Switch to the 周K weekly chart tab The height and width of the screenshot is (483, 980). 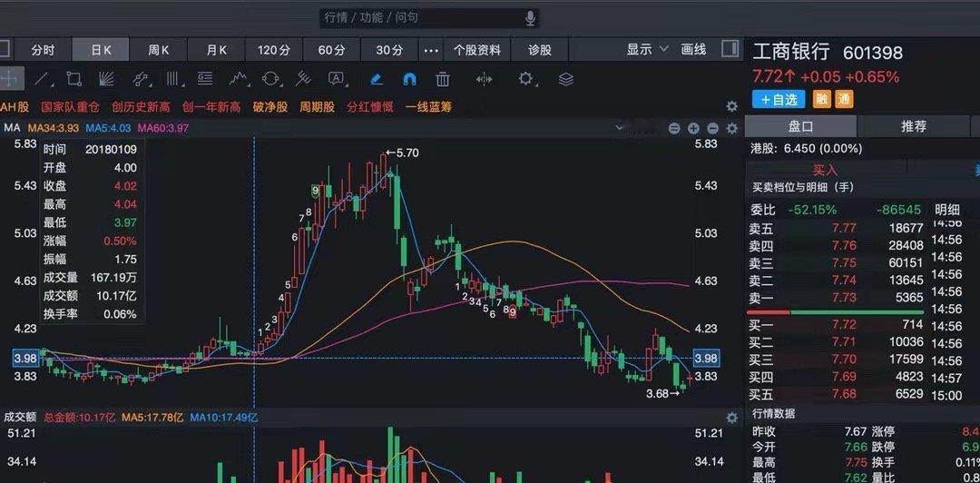click(x=158, y=50)
